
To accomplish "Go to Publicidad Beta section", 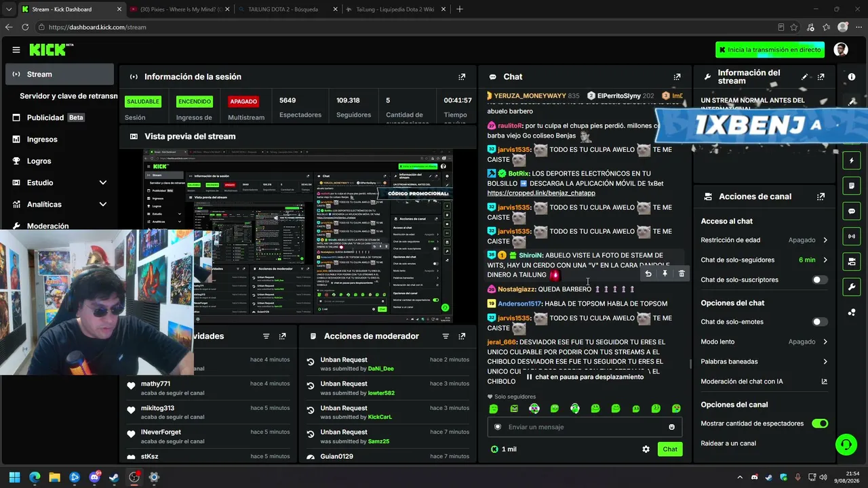I will click(x=60, y=118).
